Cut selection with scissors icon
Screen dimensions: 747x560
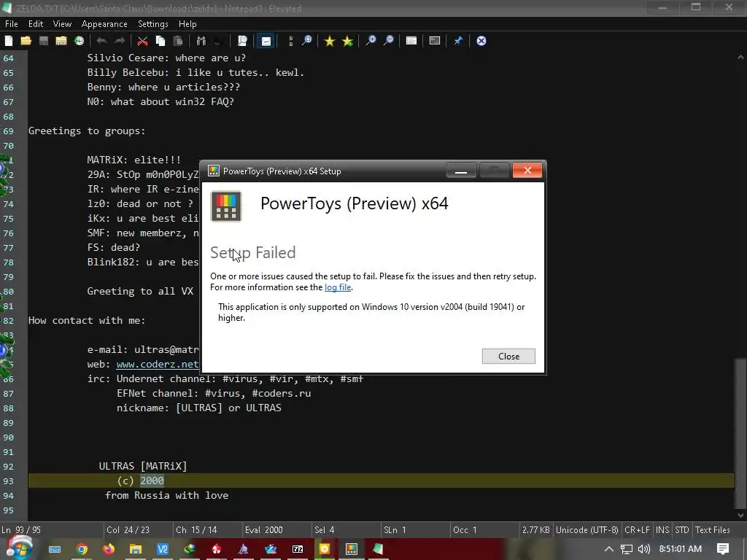[x=142, y=41]
